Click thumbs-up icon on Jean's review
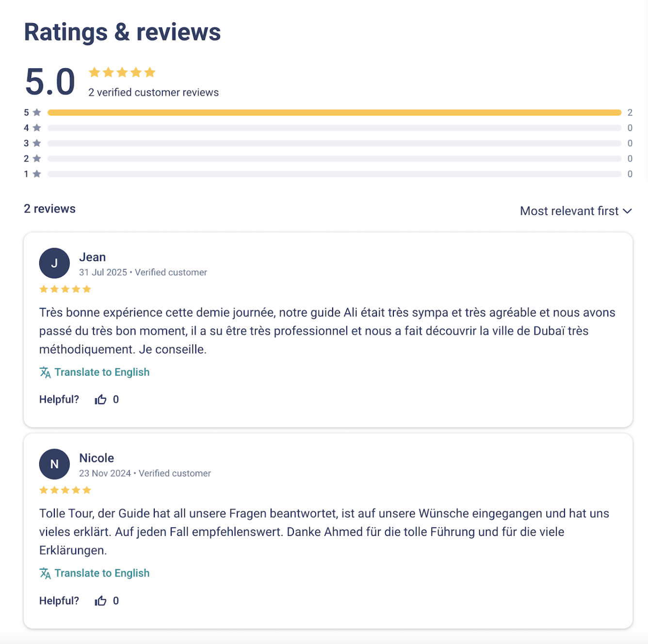The image size is (648, 644). pyautogui.click(x=100, y=400)
